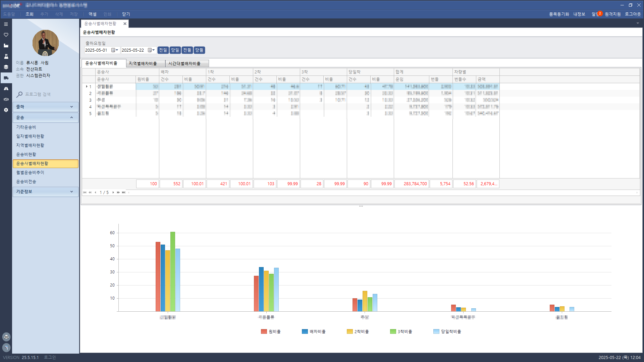Select 운송사별배차현황 in the sidebar
This screenshot has width=644, height=362.
pos(46,164)
